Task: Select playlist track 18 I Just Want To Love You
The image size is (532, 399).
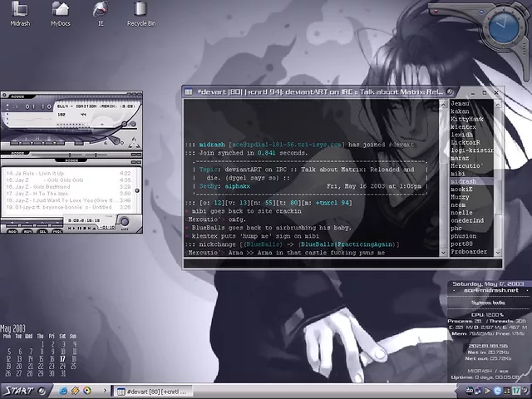Action: [x=68, y=200]
